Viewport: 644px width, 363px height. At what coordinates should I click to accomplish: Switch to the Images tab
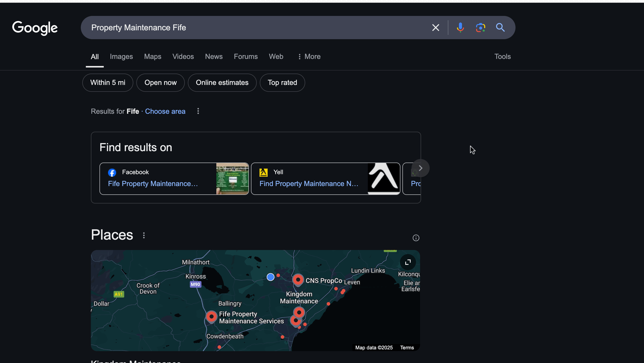[121, 57]
